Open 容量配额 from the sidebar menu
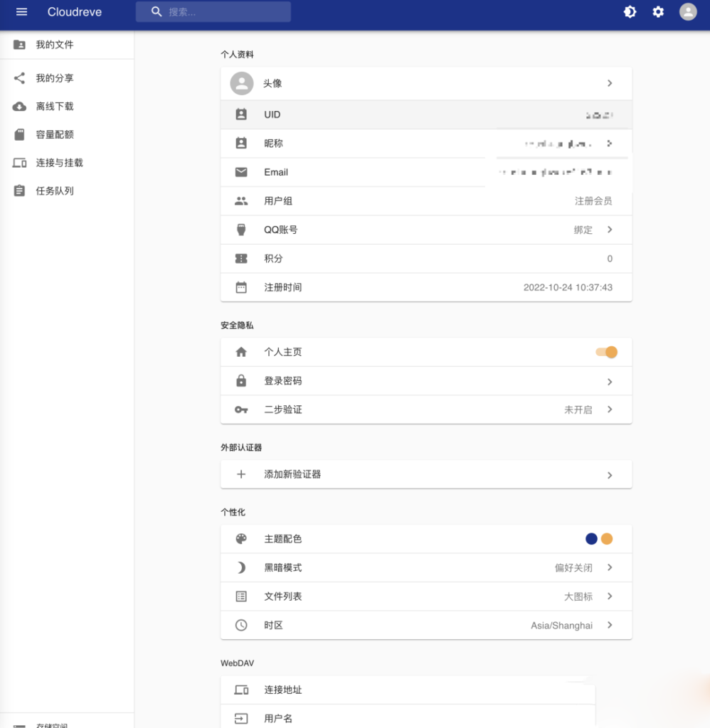 (20, 134)
